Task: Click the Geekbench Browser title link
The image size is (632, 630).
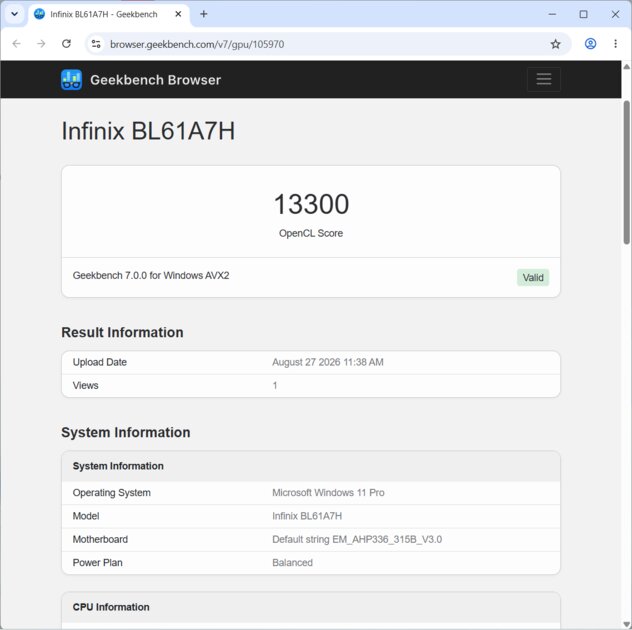Action: 156,80
